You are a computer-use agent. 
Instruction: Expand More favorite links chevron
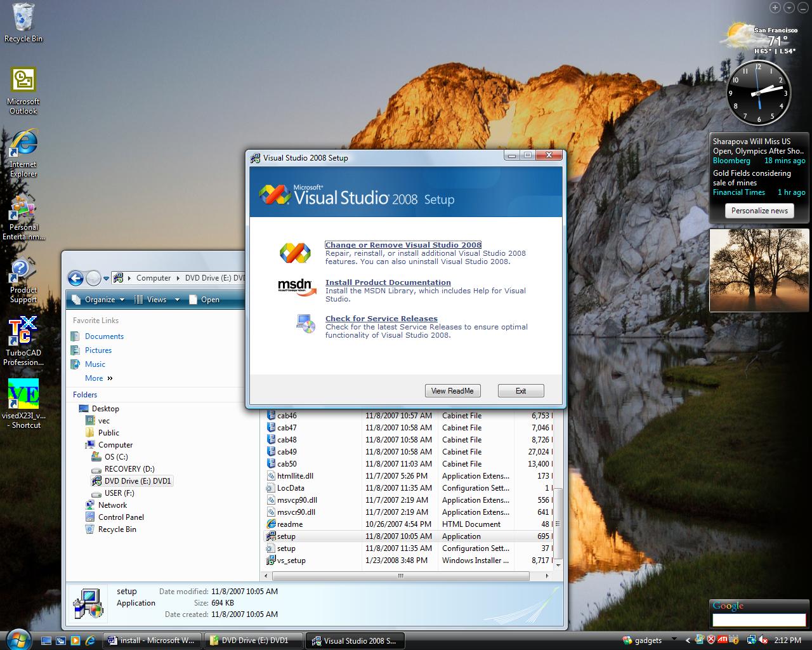110,378
